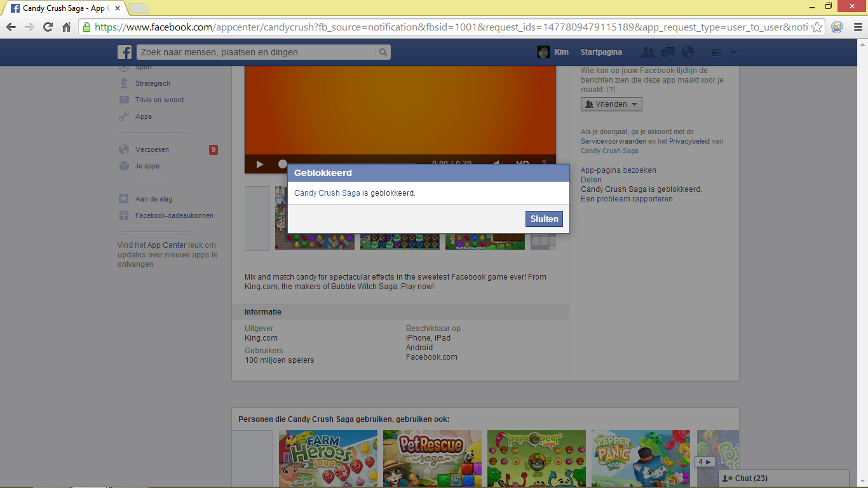Close the Candy Crush Saga browser tab
Viewport: 868px width, 488px height.
[x=118, y=8]
